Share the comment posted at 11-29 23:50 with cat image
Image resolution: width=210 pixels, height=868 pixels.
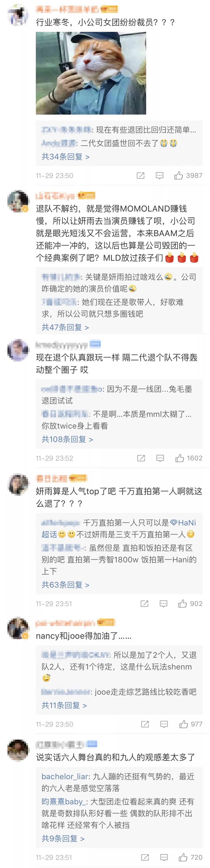(140, 176)
